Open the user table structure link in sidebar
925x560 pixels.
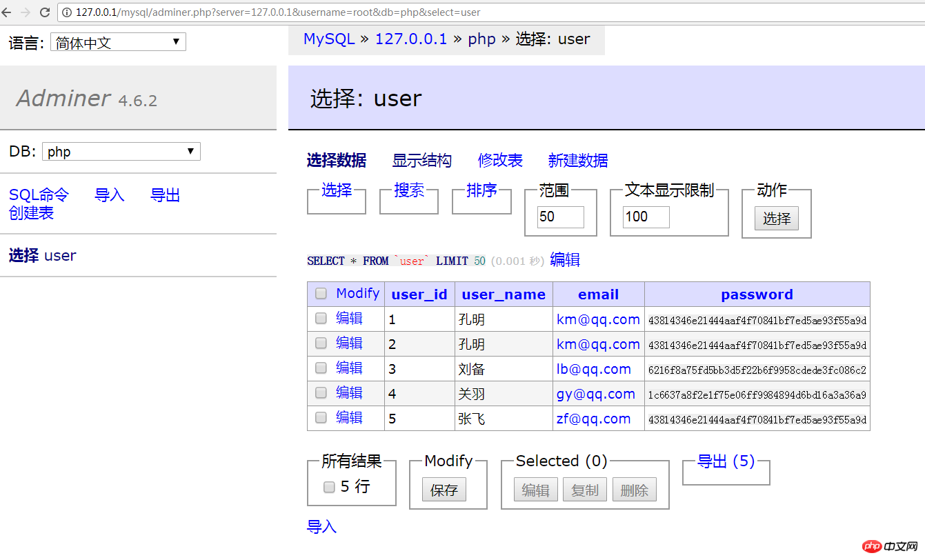coord(60,255)
